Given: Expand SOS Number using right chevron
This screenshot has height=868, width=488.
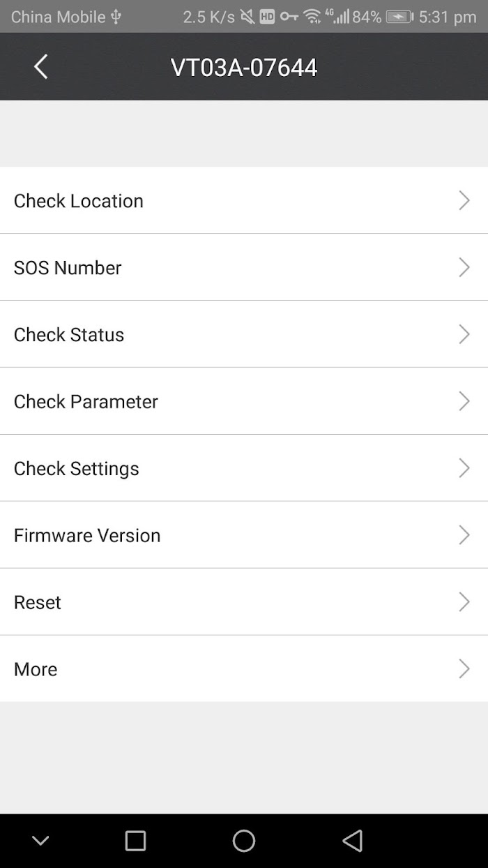Looking at the screenshot, I should tap(464, 268).
